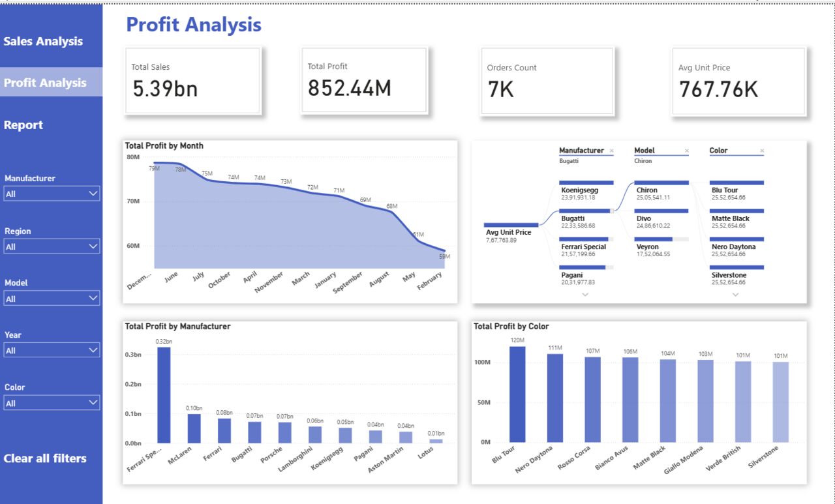Select the Profit Analysis page tab
835x504 pixels.
pos(51,82)
